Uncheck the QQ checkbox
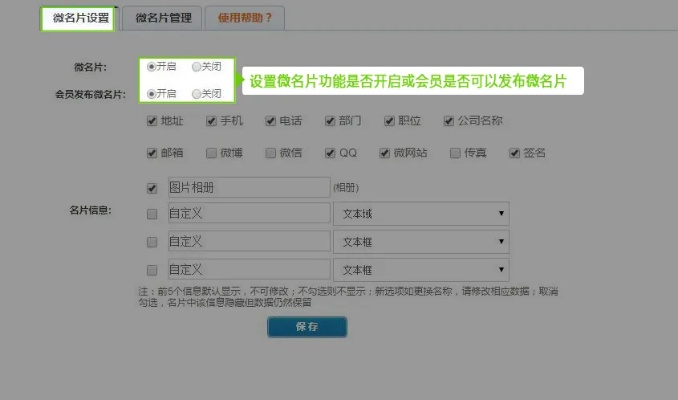 pyautogui.click(x=330, y=153)
